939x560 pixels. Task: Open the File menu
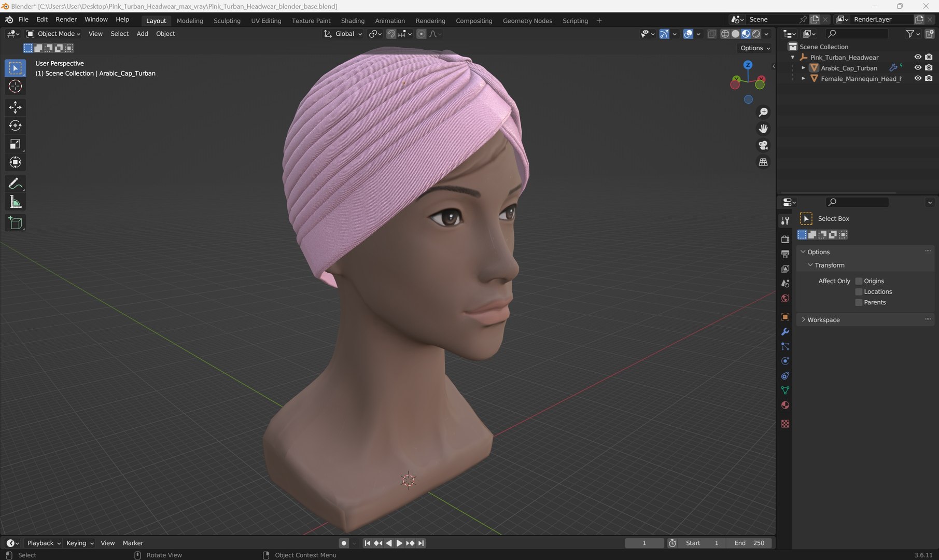coord(23,19)
